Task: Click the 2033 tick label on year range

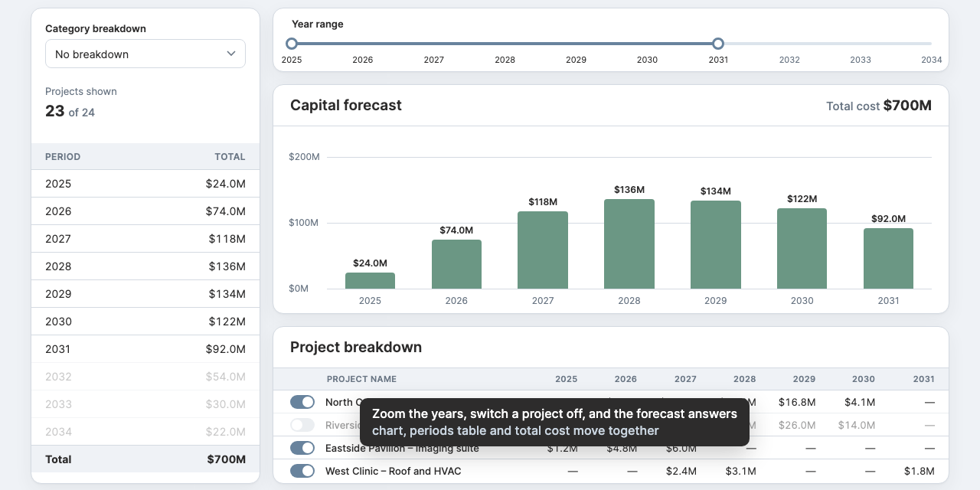Action: tap(861, 60)
